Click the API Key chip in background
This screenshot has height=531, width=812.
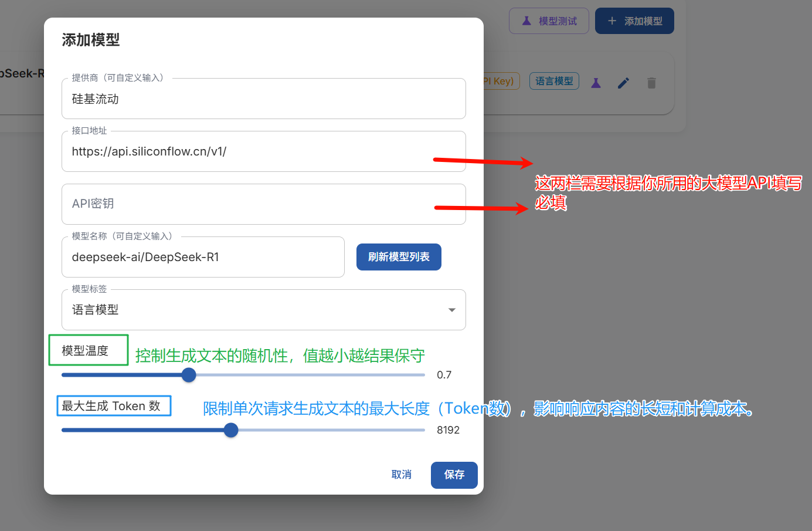tap(500, 81)
